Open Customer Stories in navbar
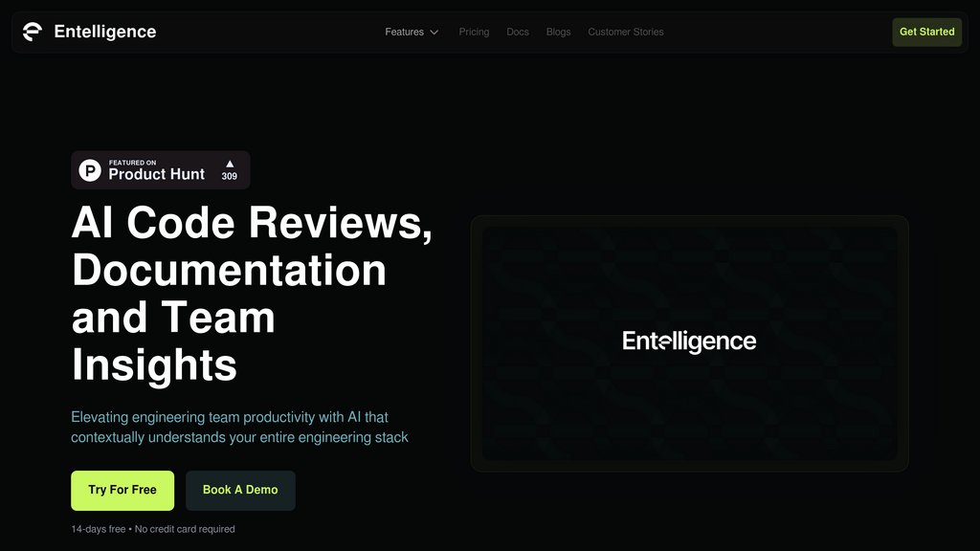The height and width of the screenshot is (551, 980). tap(626, 32)
